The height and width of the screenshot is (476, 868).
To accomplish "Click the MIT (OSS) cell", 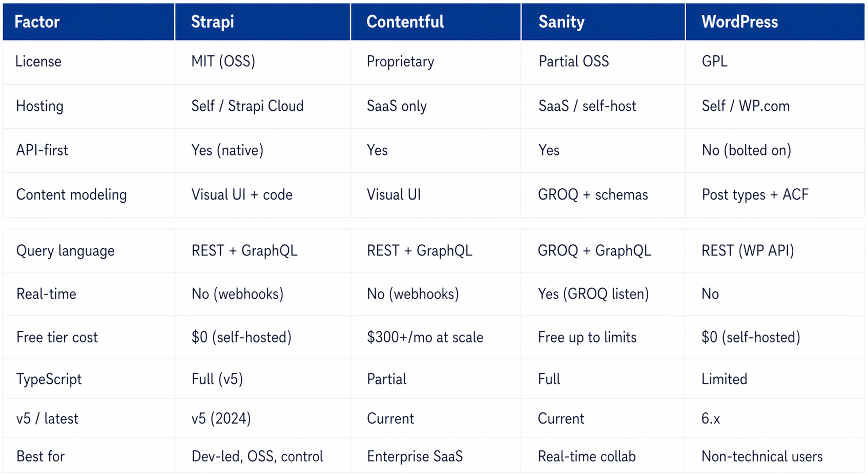I will [x=223, y=62].
